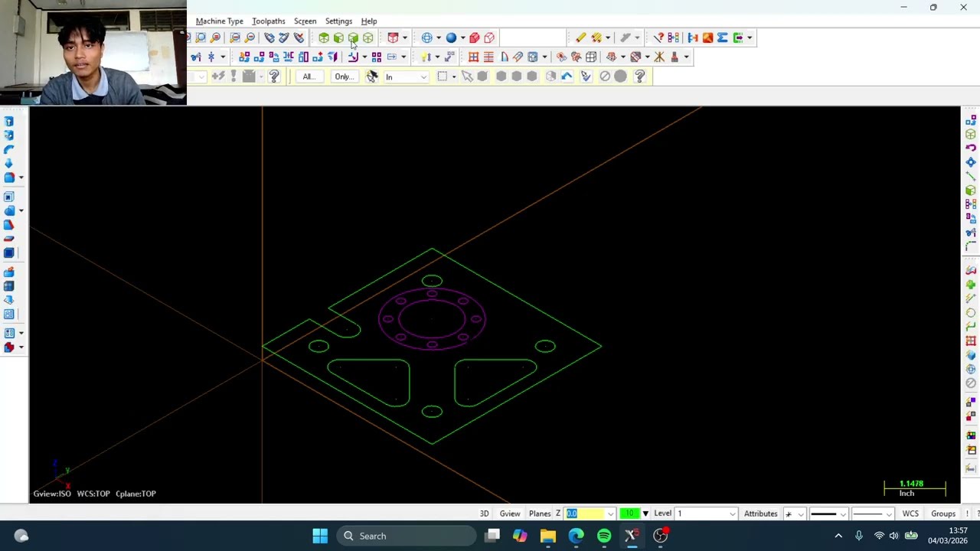Click the red grid toolbar icon
980x551 pixels.
[x=473, y=57]
